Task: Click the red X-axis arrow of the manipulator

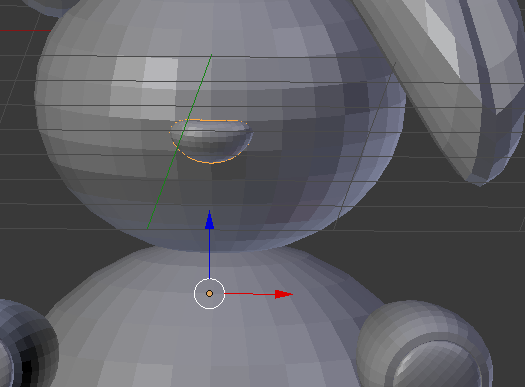Action: (284, 294)
